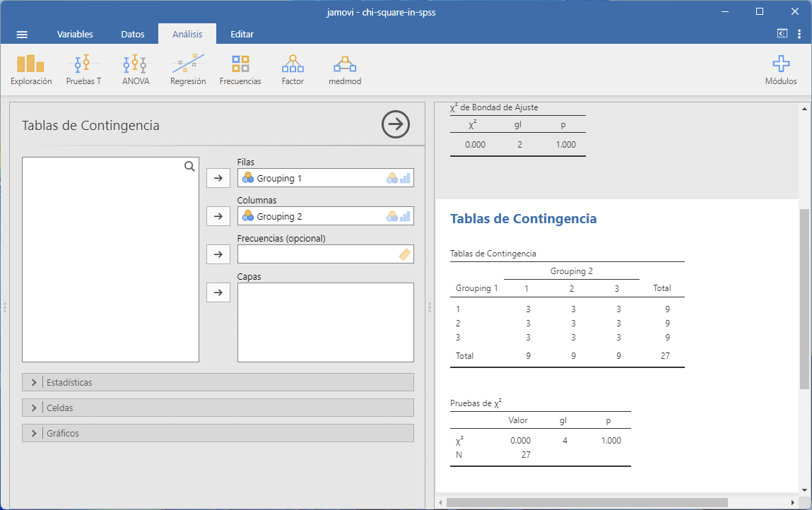Open the Regresión analysis menu

pos(188,70)
